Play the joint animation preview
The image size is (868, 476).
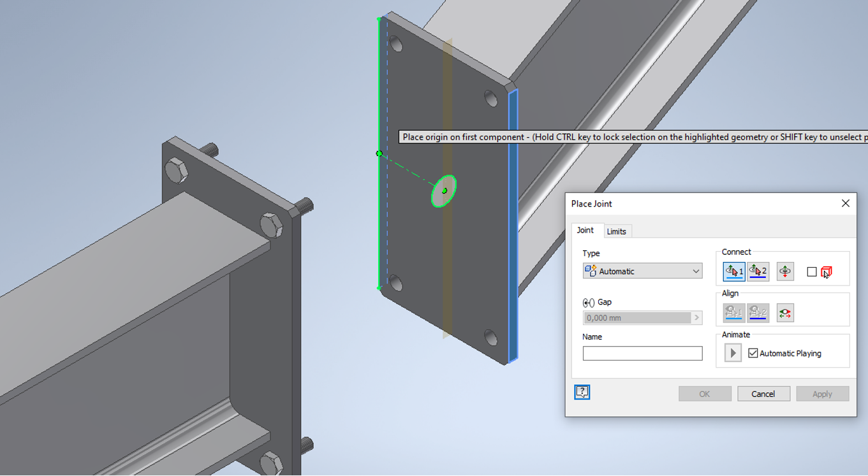pos(732,352)
